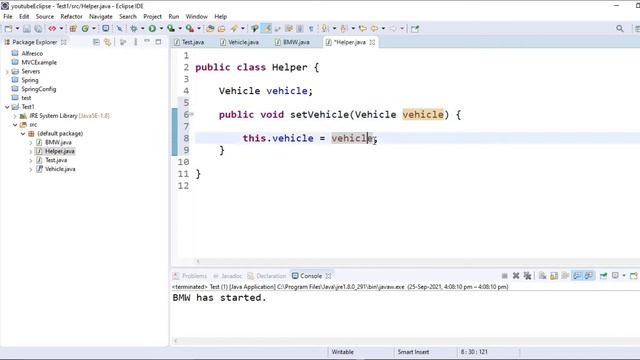Screen dimensions: 640x360
Task: Open the Debug dropdown arrow
Action: [x=142, y=29]
